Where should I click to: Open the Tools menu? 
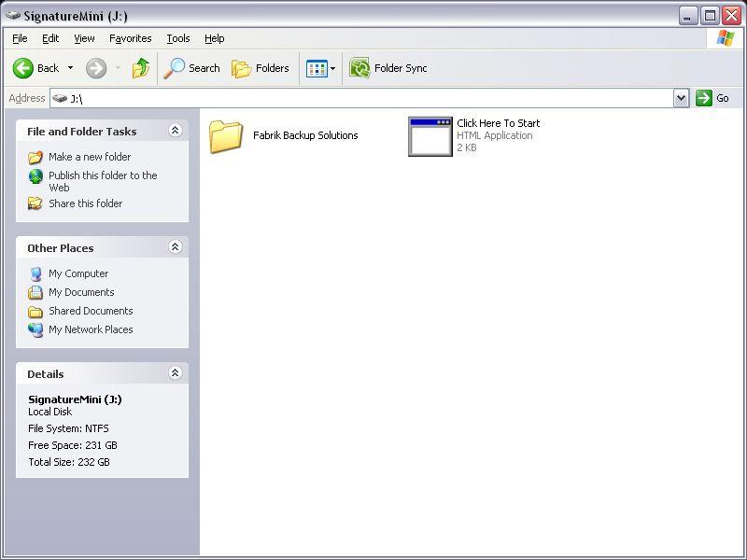(178, 38)
